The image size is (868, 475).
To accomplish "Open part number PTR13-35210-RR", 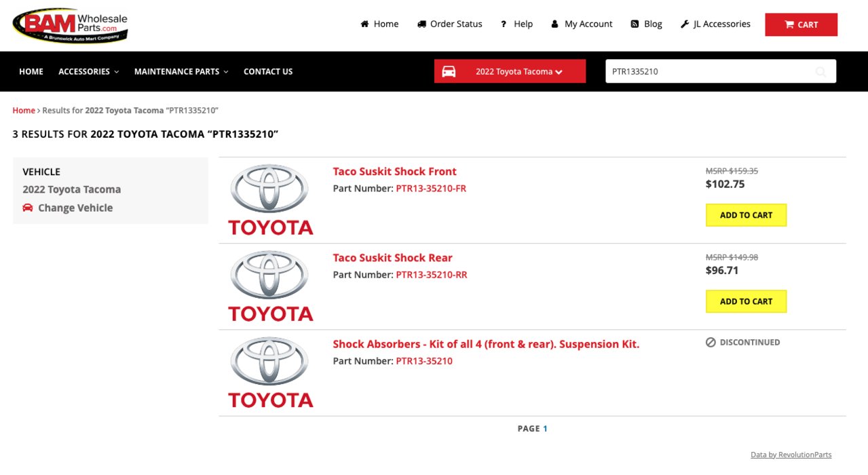I will point(432,275).
